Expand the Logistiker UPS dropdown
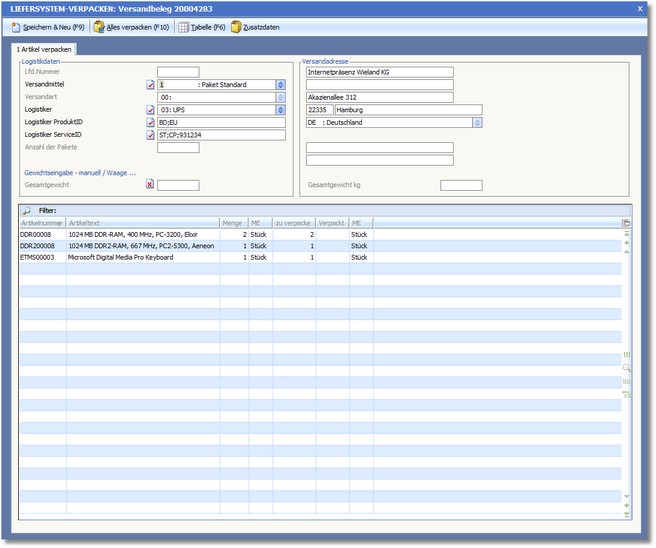Image resolution: width=656 pixels, height=548 pixels. click(280, 110)
